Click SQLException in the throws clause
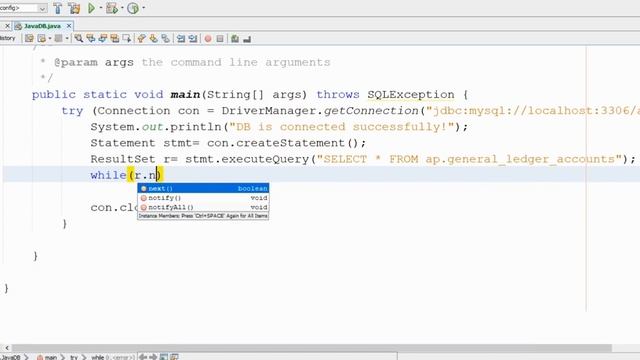 point(411,95)
